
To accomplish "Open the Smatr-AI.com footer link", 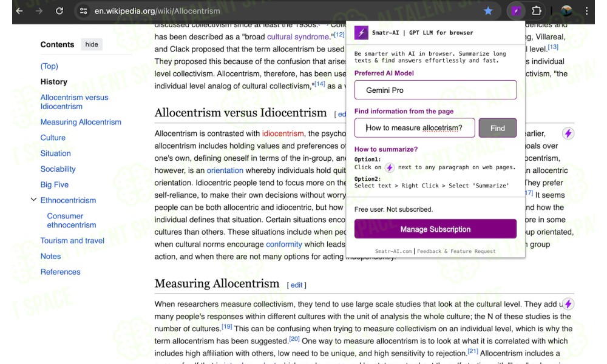I will 393,251.
